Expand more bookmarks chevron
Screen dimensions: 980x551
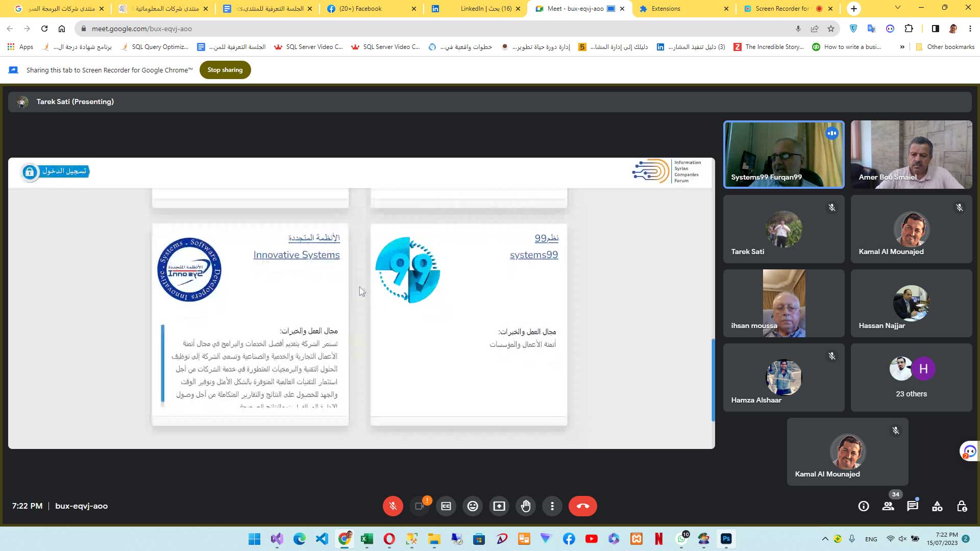[902, 47]
